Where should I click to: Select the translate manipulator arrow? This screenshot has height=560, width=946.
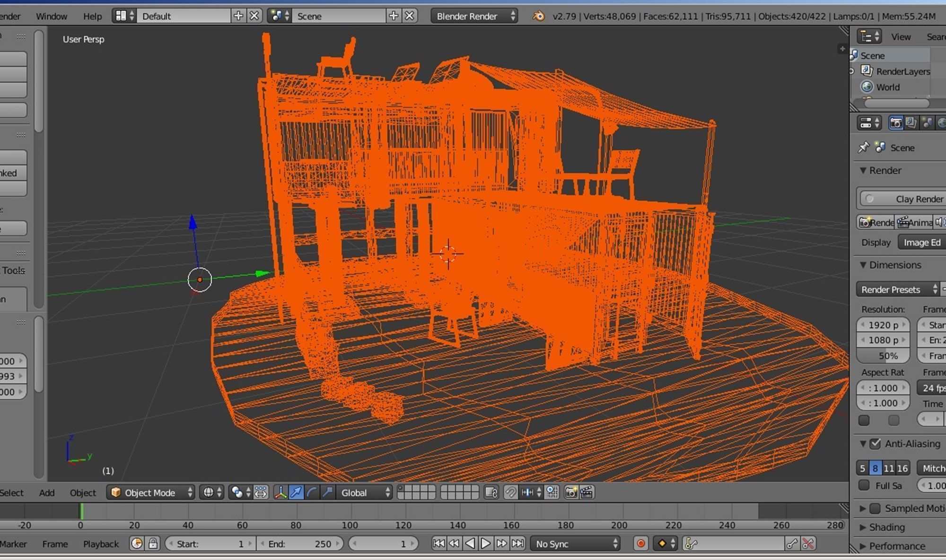coord(296,492)
